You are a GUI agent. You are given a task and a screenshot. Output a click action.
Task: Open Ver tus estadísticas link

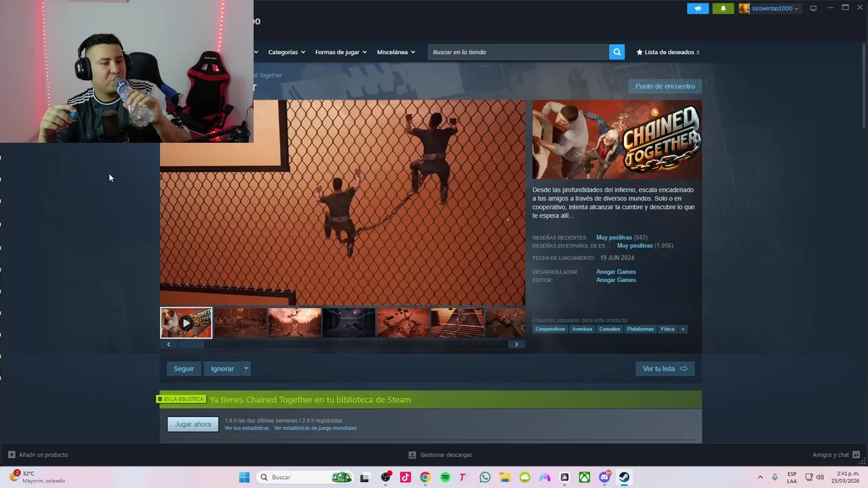[x=247, y=428]
